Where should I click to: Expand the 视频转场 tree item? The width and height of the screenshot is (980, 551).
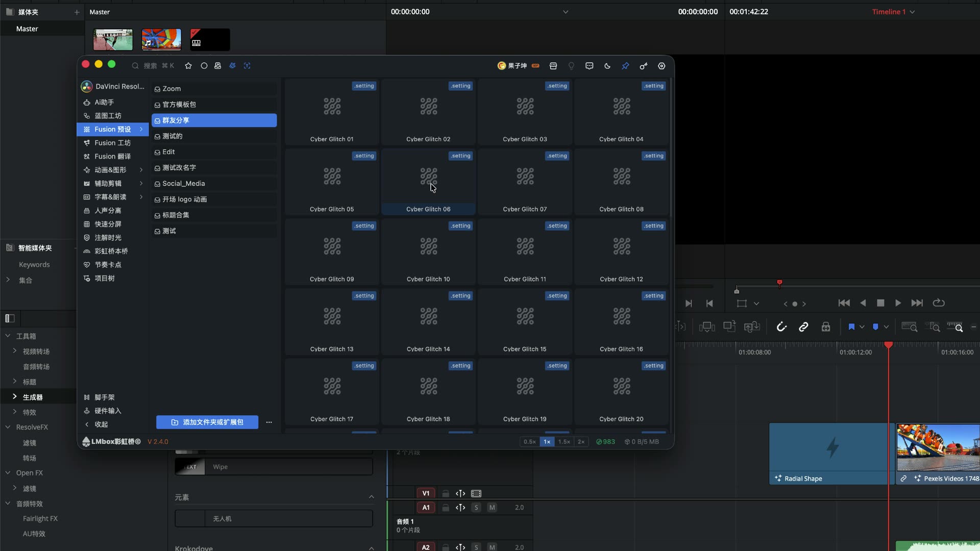[x=15, y=351]
